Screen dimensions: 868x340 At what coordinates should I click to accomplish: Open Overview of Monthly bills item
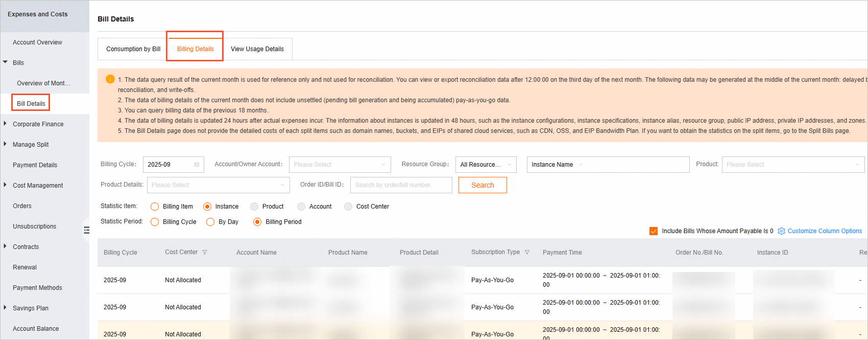(43, 83)
